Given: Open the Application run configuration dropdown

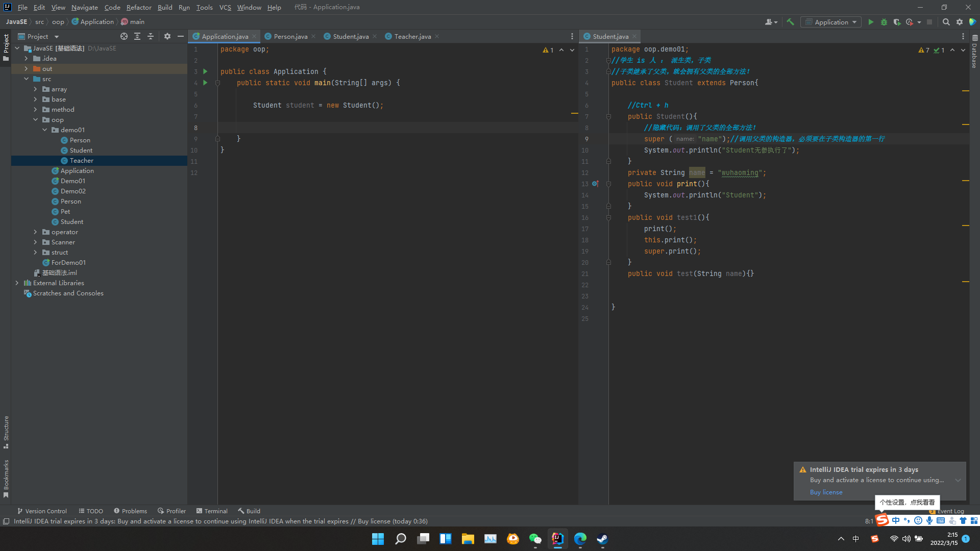Looking at the screenshot, I should pos(831,22).
